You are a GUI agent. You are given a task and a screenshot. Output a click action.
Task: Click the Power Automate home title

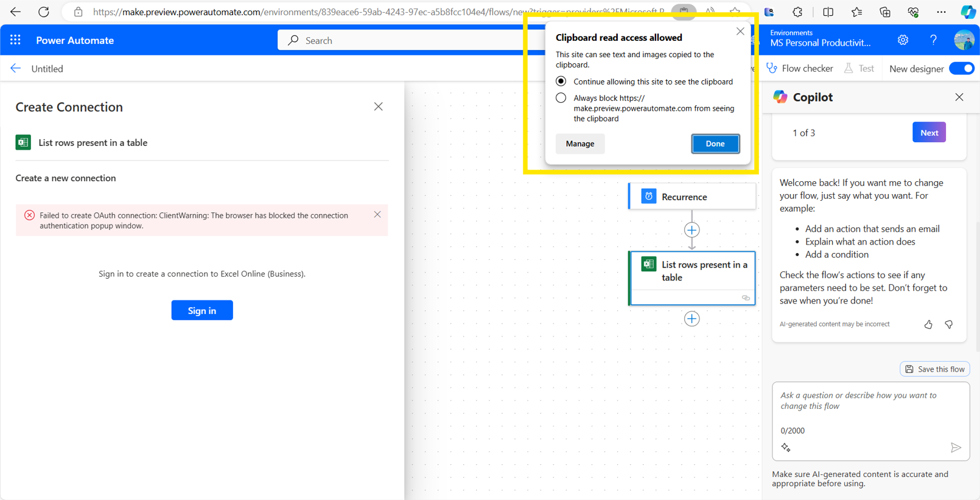click(75, 40)
